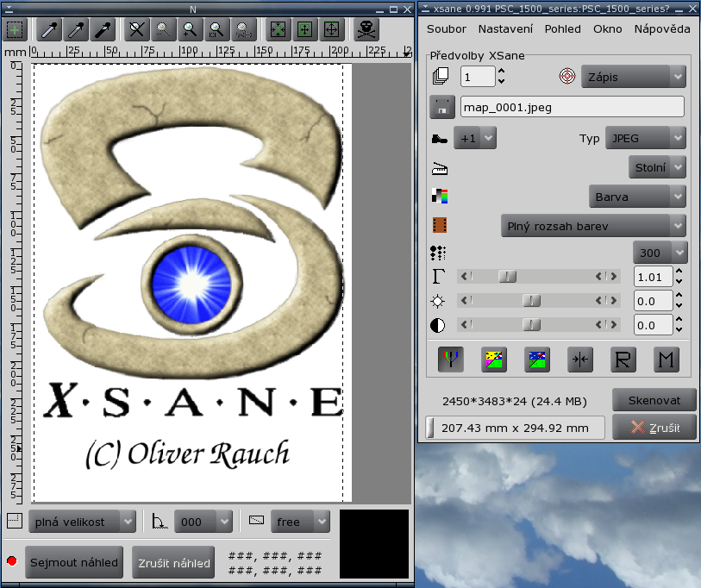Pick black point with the black pipette
The image size is (701, 588).
[103, 30]
